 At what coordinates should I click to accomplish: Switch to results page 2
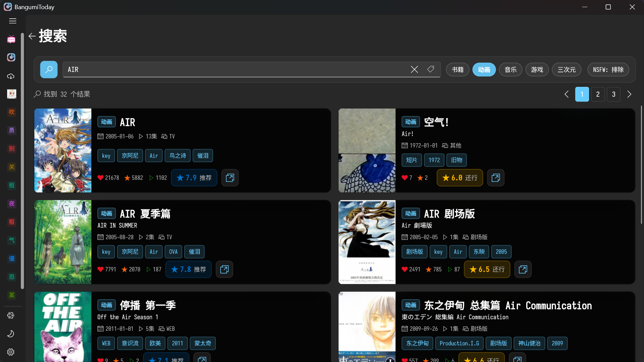click(x=598, y=94)
